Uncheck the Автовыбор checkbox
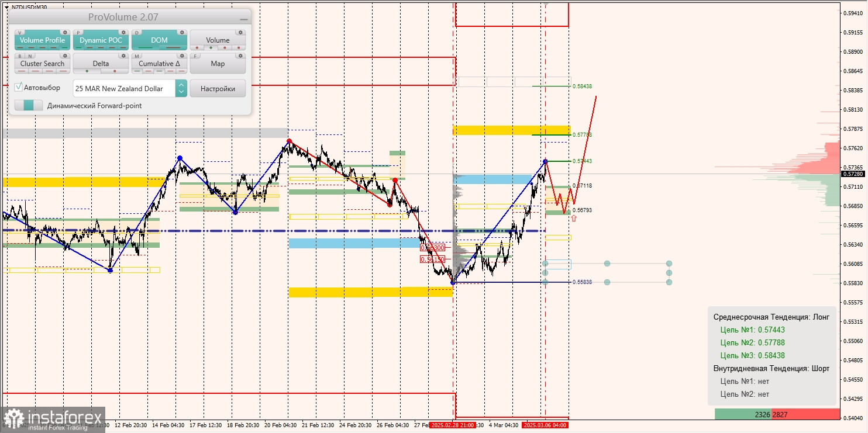This screenshot has height=433, width=868. pos(19,87)
